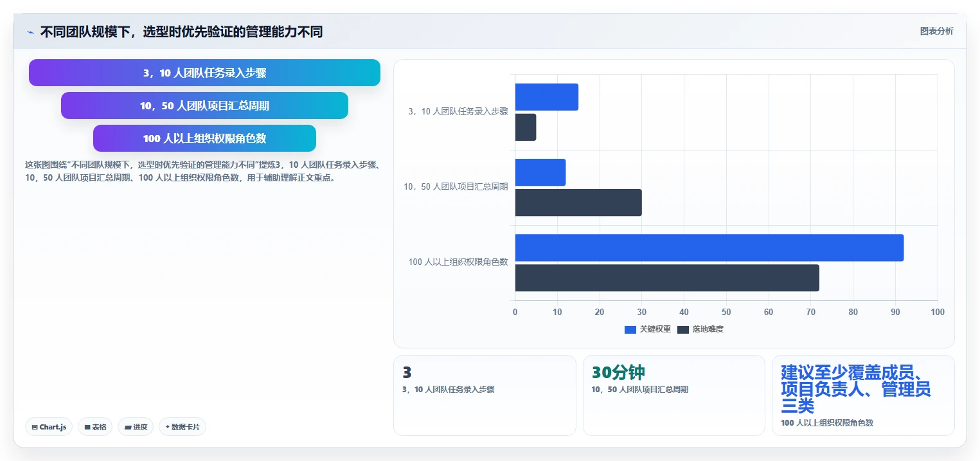Click the blue 关键权重 legend color box
This screenshot has height=461, width=980.
[x=630, y=329]
